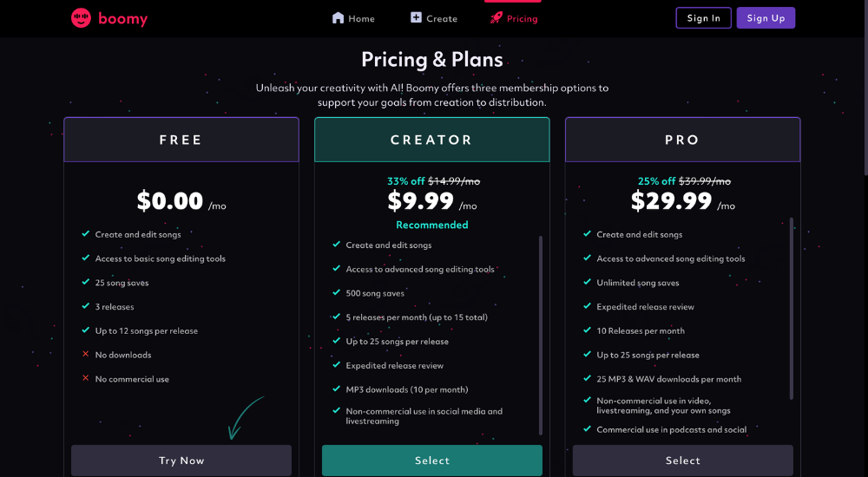Image resolution: width=868 pixels, height=477 pixels.
Task: Select the Creator plan
Action: (432, 461)
